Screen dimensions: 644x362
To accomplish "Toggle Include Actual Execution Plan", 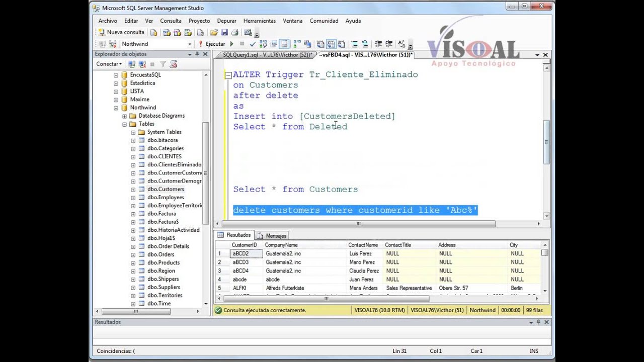I will click(x=297, y=44).
